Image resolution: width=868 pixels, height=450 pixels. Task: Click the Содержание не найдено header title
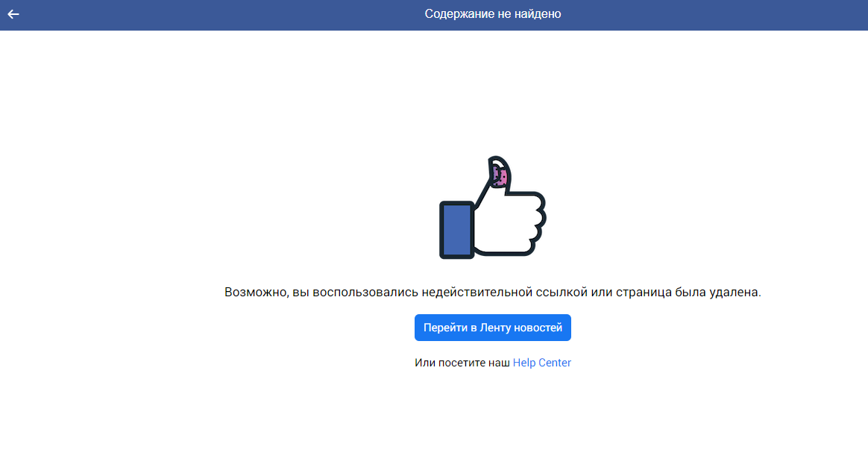(x=493, y=14)
